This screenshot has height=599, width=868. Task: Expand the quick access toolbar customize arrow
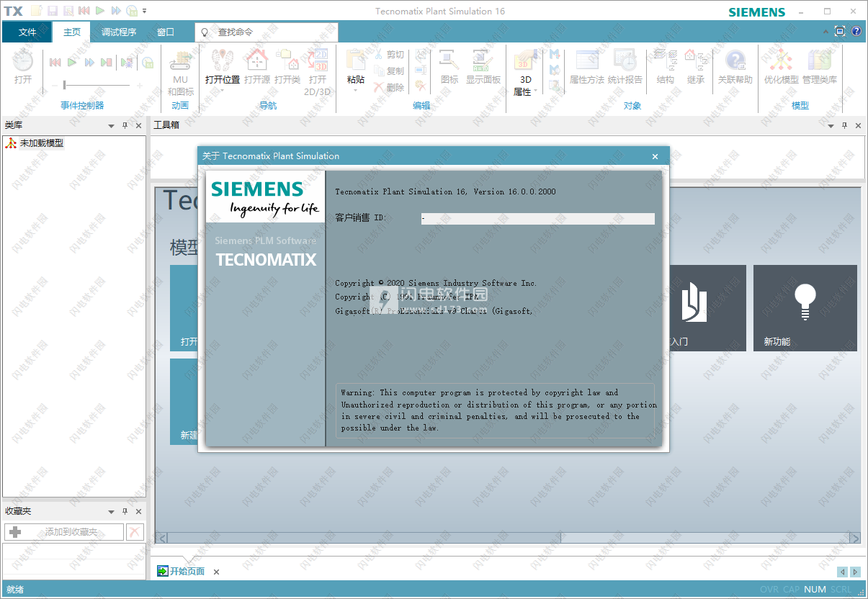tap(145, 11)
